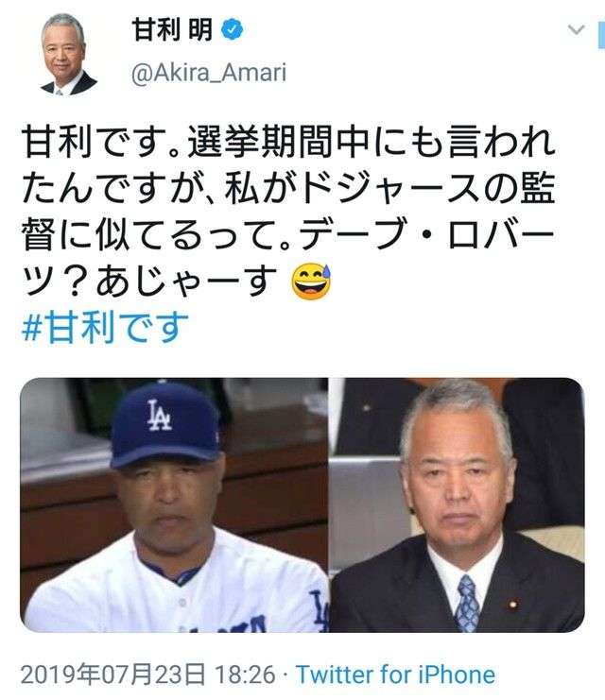Click the blue necktie in photo

click(467, 604)
